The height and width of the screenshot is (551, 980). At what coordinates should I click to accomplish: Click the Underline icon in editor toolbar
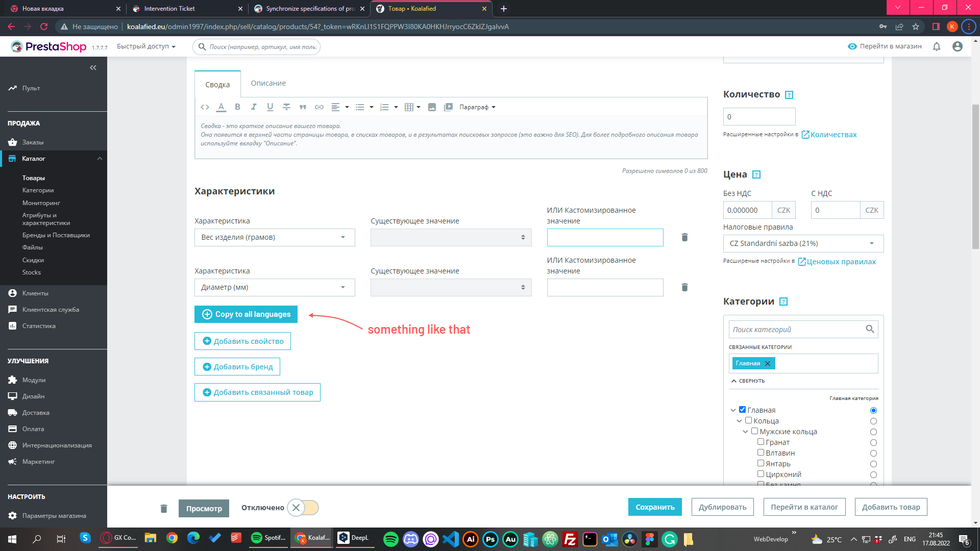pos(270,107)
